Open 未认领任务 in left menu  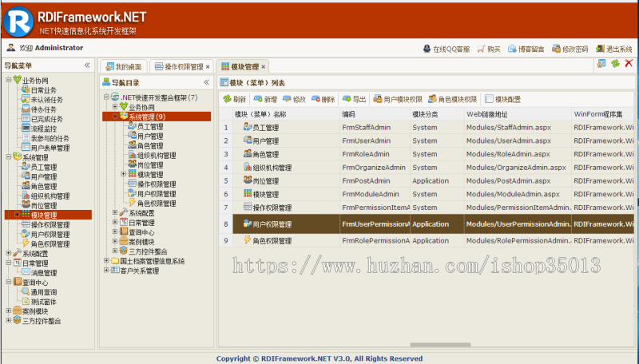pyautogui.click(x=47, y=100)
